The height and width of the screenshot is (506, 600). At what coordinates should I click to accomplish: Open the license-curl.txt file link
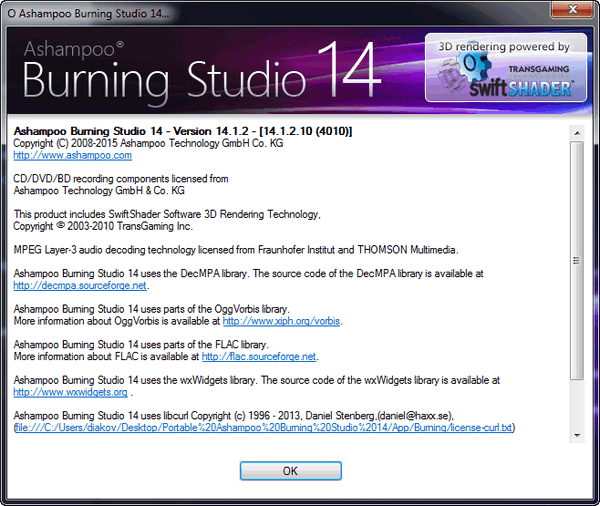coord(263,428)
